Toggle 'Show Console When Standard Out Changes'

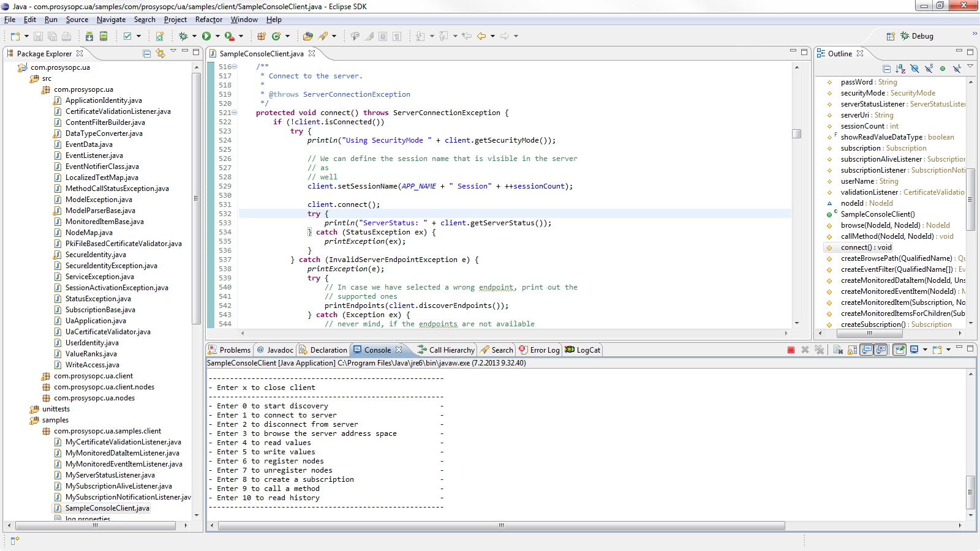(x=866, y=350)
